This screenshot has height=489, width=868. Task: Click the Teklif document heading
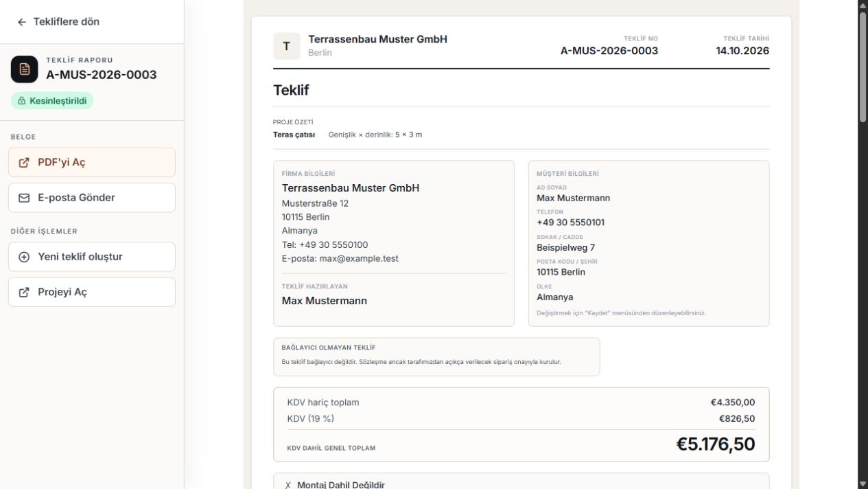coord(291,90)
